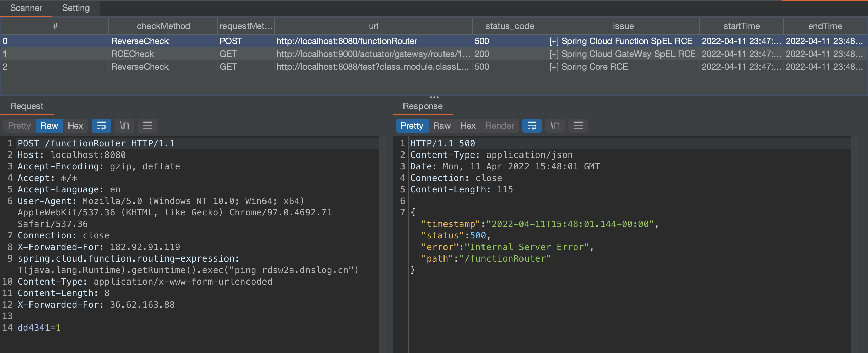Click the "path":"/functionRouter" JSON line
The width and height of the screenshot is (868, 353).
[486, 258]
